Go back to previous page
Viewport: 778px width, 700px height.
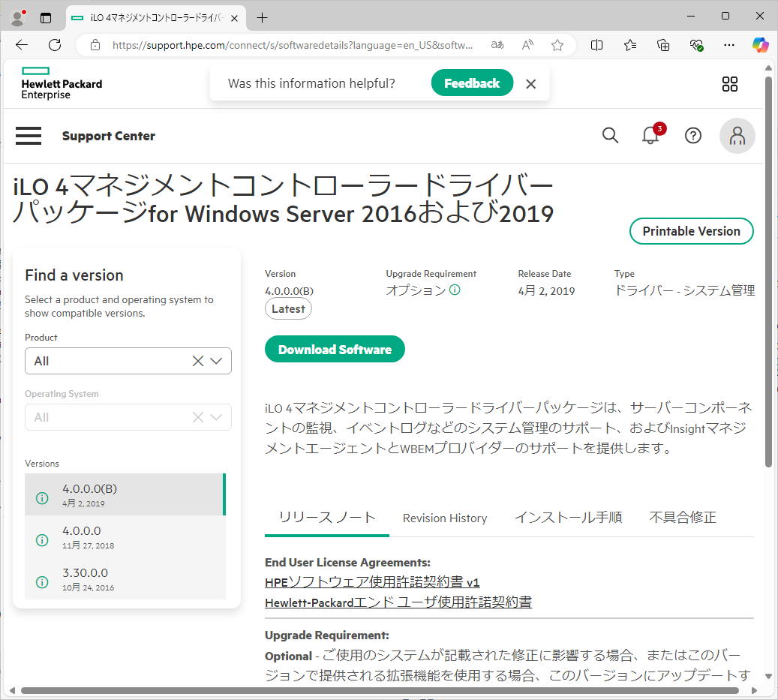pos(22,45)
